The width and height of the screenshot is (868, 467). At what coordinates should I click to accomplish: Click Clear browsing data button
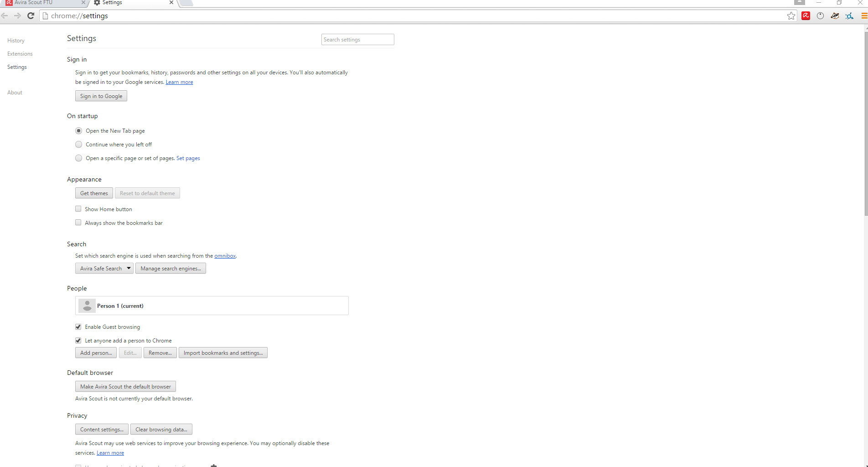point(161,430)
